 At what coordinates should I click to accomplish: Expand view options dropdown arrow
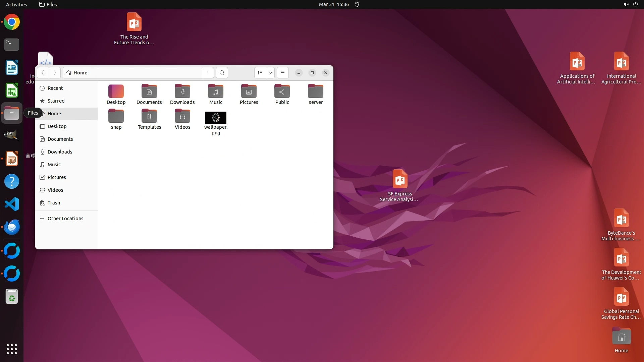270,73
